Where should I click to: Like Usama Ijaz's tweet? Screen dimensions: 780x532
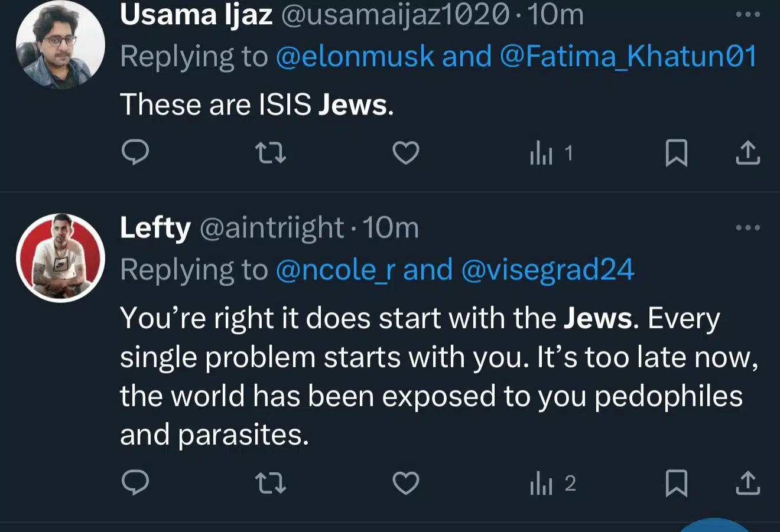click(406, 153)
